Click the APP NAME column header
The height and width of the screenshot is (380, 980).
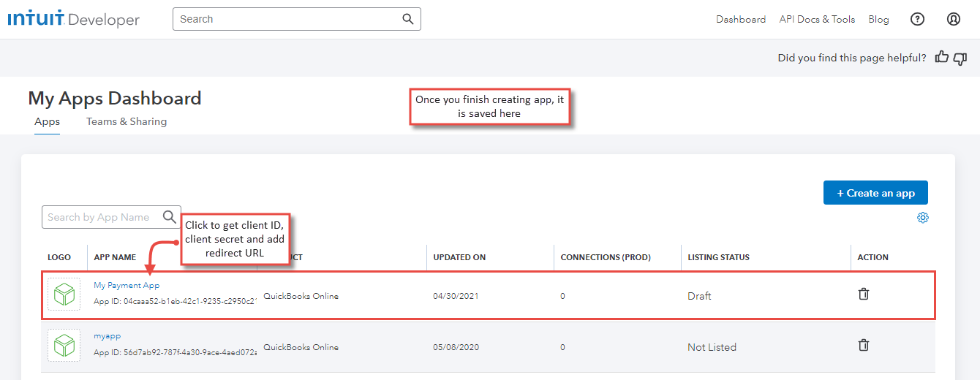115,257
